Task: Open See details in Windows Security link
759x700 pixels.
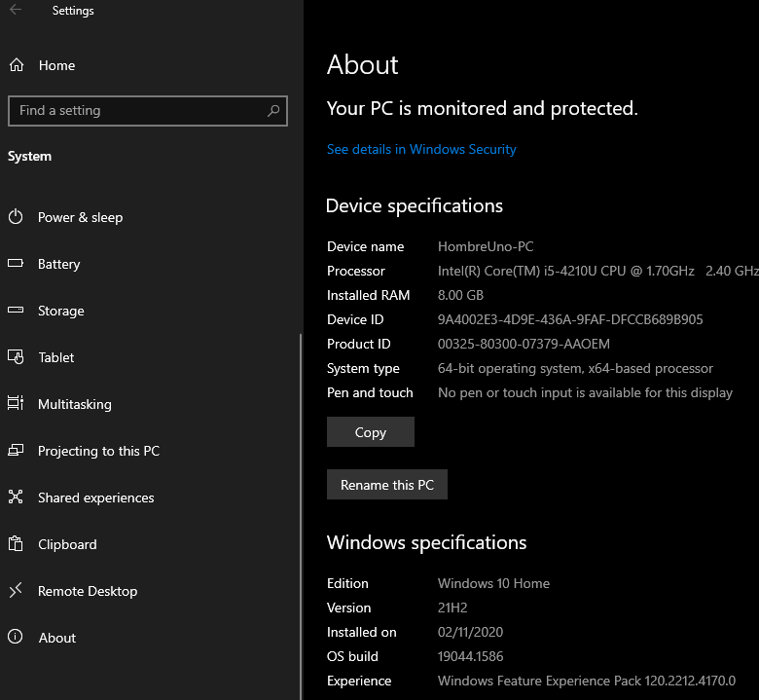Action: [421, 149]
